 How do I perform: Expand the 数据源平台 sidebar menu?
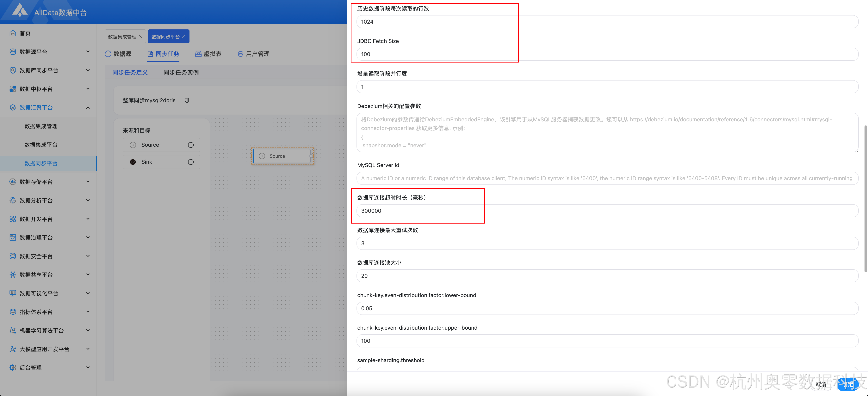(88, 51)
